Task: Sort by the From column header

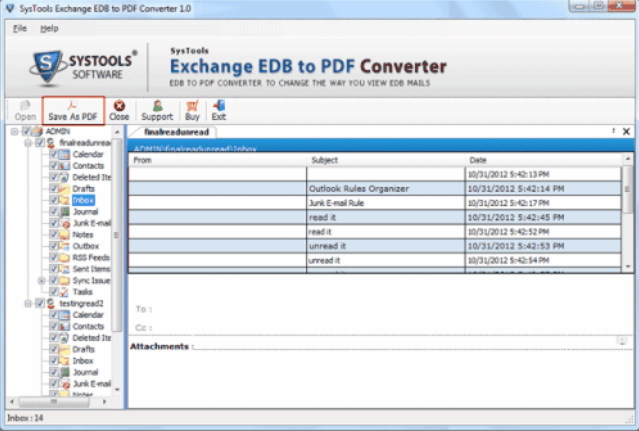Action: 218,160
